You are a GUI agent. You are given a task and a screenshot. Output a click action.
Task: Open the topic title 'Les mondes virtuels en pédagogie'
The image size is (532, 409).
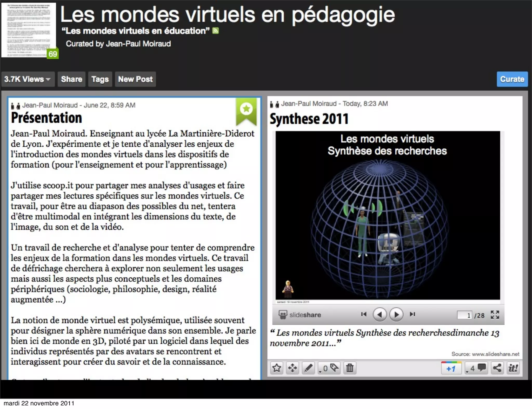coord(227,15)
